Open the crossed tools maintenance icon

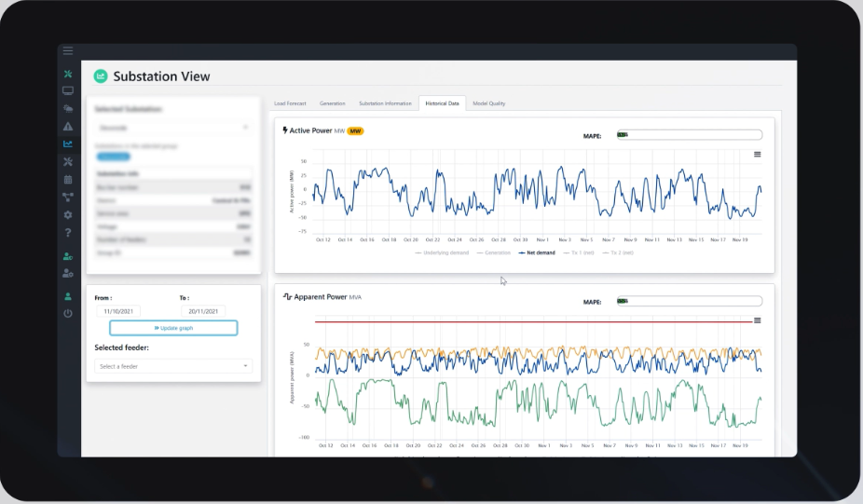coord(68,162)
